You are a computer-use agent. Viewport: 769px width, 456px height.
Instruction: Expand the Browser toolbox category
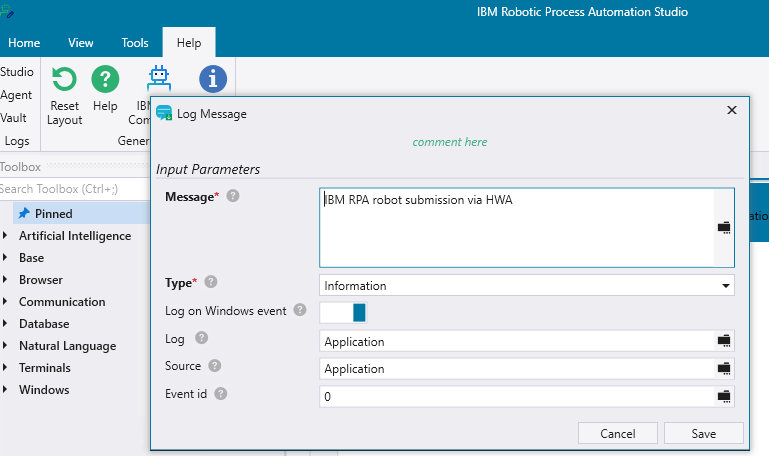click(x=8, y=280)
